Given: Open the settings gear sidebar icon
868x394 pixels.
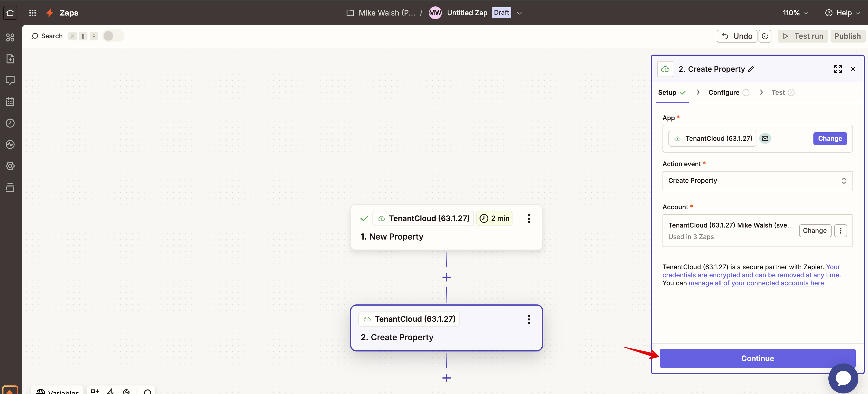Looking at the screenshot, I should tap(10, 166).
